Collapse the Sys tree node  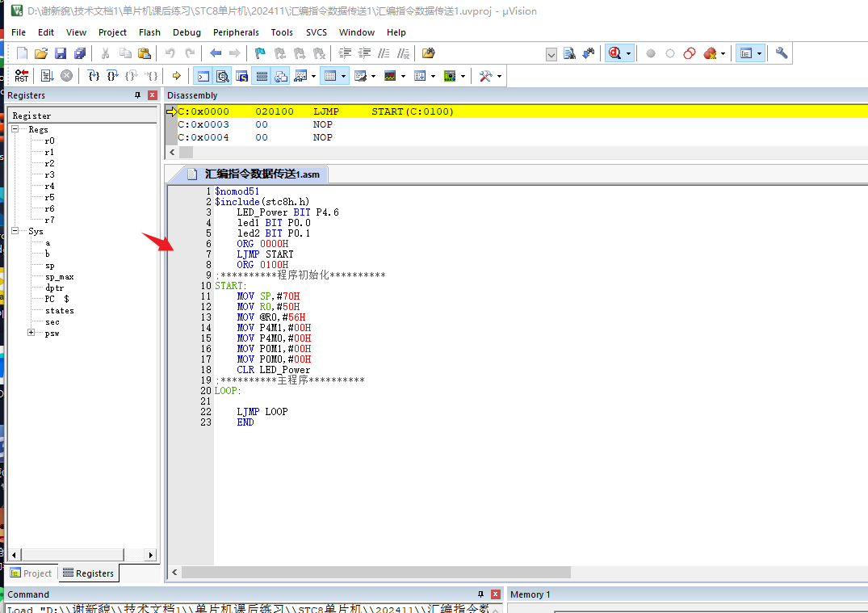[x=15, y=230]
